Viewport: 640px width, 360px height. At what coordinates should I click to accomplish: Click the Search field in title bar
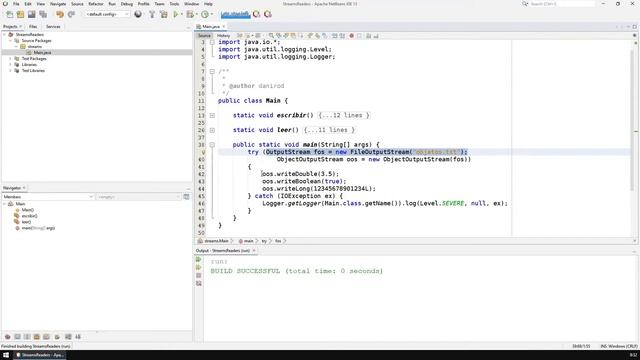562,4
